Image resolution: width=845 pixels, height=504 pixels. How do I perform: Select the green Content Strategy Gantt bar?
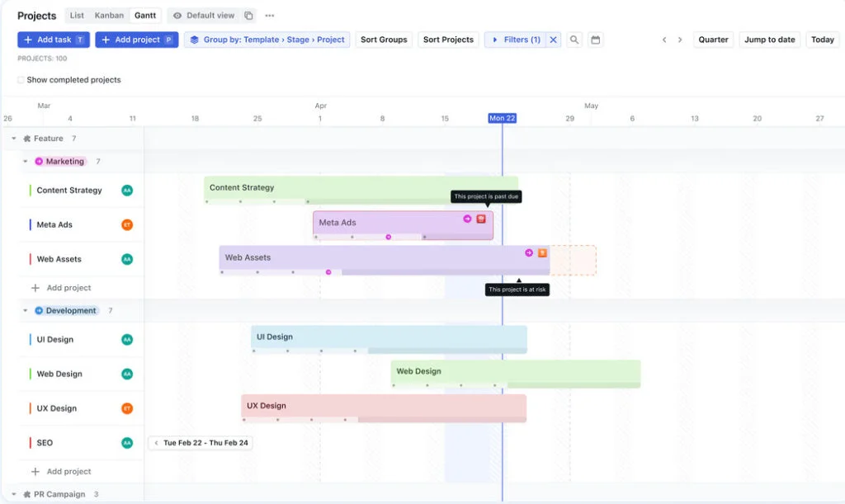(361, 188)
